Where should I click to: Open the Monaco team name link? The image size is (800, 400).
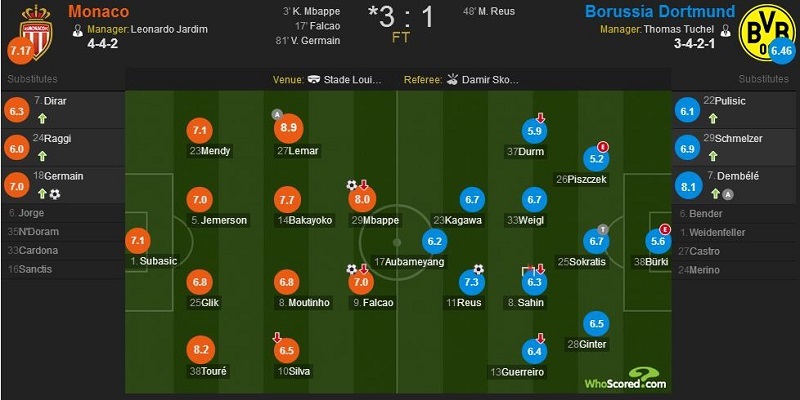(x=98, y=11)
